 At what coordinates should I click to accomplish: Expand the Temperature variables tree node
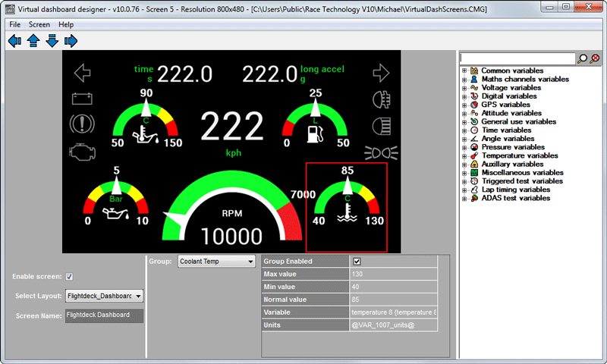click(464, 155)
